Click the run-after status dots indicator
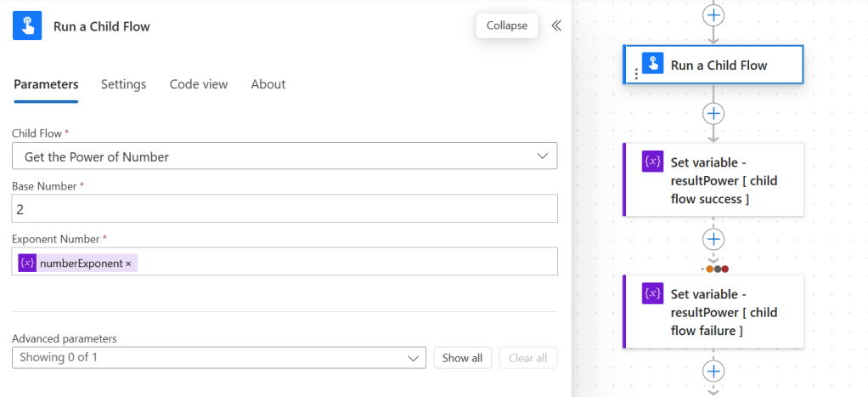This screenshot has height=397, width=868. [717, 269]
